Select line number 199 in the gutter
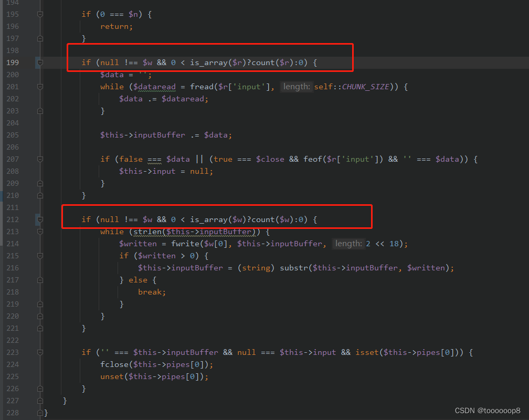The image size is (529, 420). coord(13,62)
